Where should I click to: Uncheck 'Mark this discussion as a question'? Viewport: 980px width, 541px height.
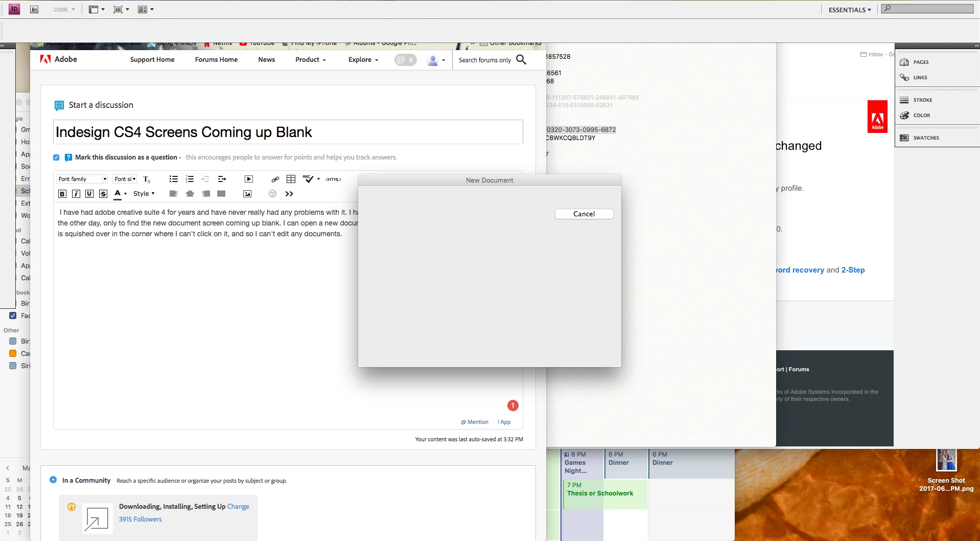(56, 157)
